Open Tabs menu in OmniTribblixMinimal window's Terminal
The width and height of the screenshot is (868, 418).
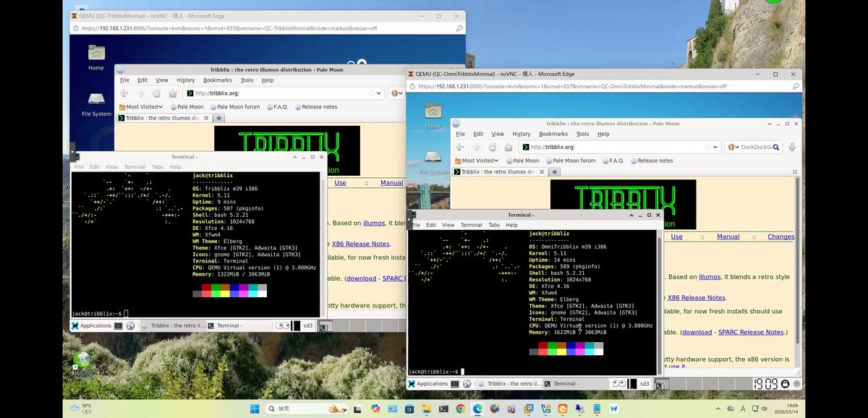[x=494, y=225]
